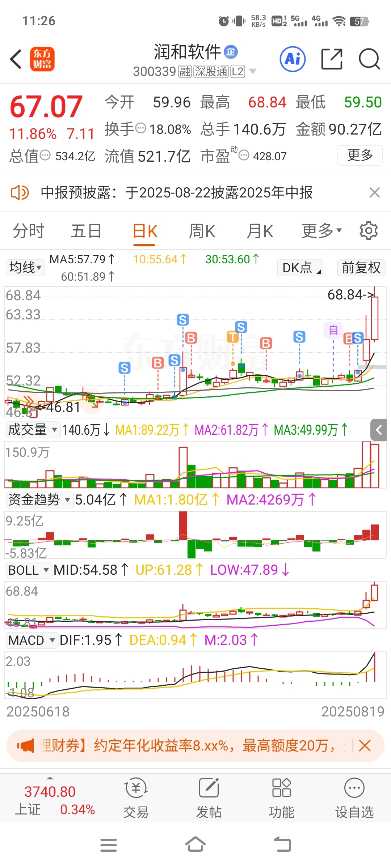Go to Android home screen
Screen dimensions: 391x868
coord(195,845)
